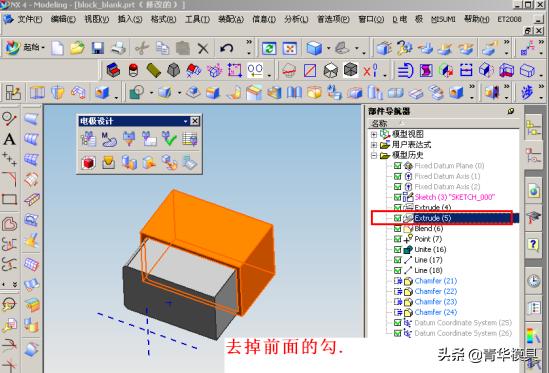Toggle the Blend (6) checkbox
Screen dimensions: 549x373
click(397, 228)
